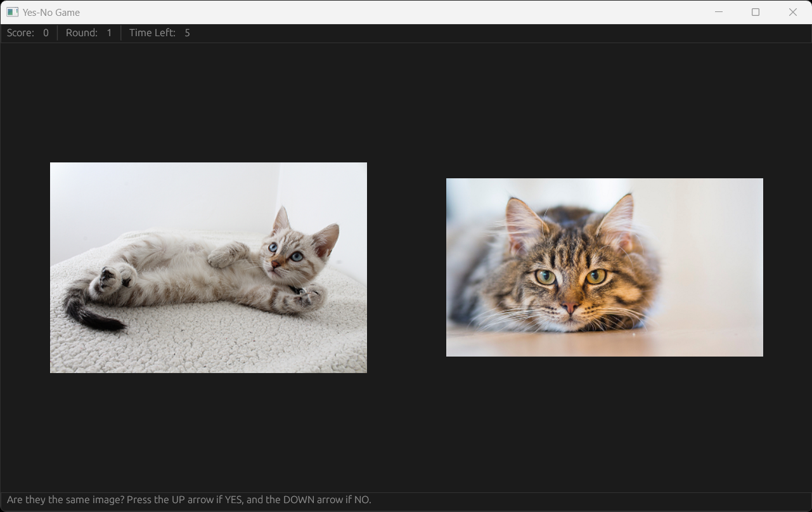812x512 pixels.
Task: Click the Yes-No Game app icon
Action: [12, 12]
